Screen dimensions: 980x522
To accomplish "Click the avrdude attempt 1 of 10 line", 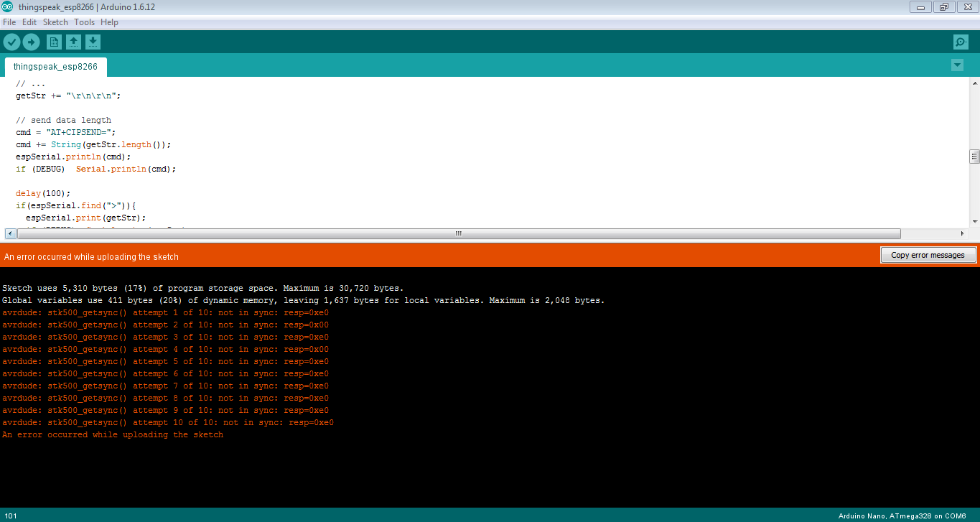I will [x=165, y=312].
